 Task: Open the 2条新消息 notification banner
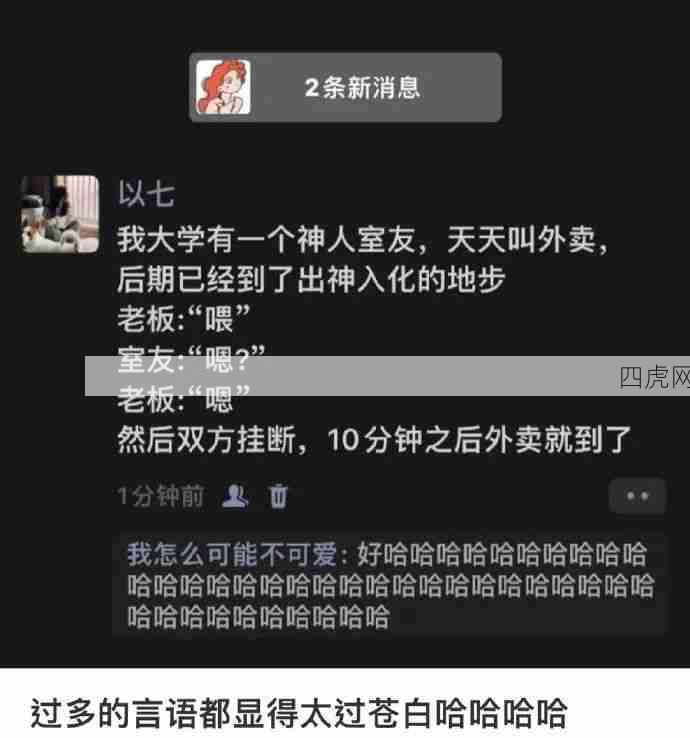tap(345, 88)
